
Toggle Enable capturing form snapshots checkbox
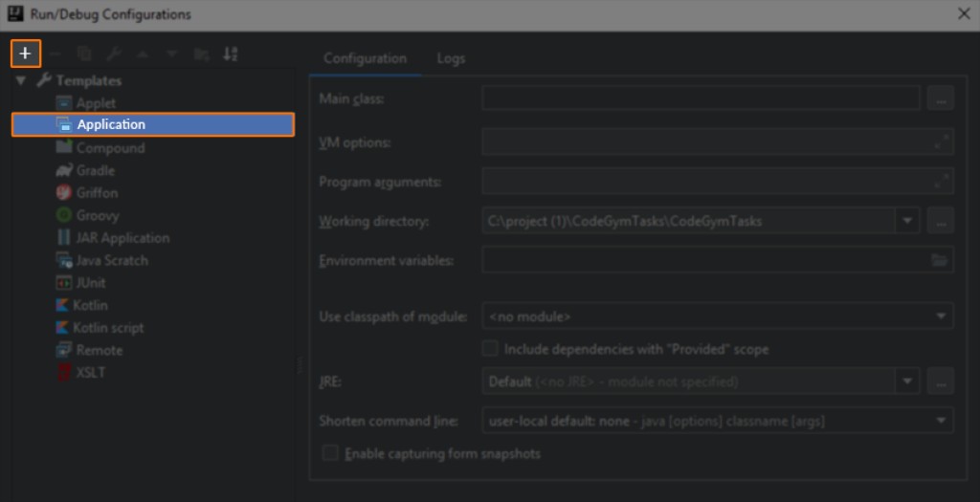point(330,453)
